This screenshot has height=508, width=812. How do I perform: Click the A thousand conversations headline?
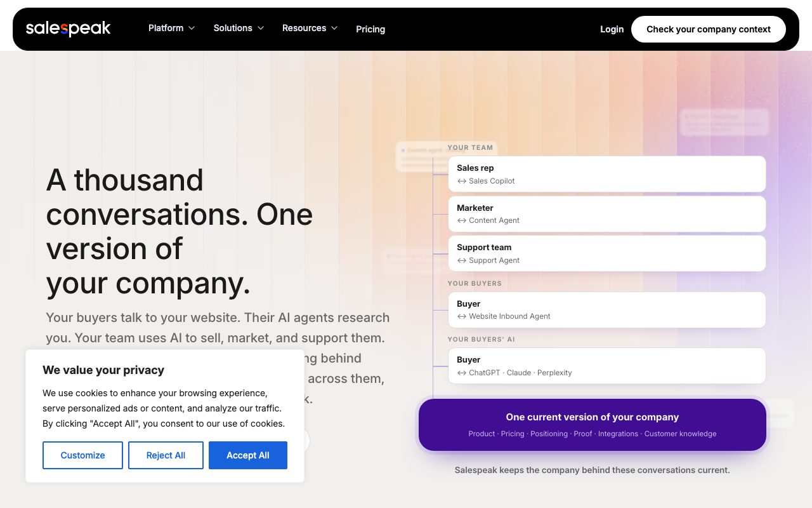pos(180,232)
